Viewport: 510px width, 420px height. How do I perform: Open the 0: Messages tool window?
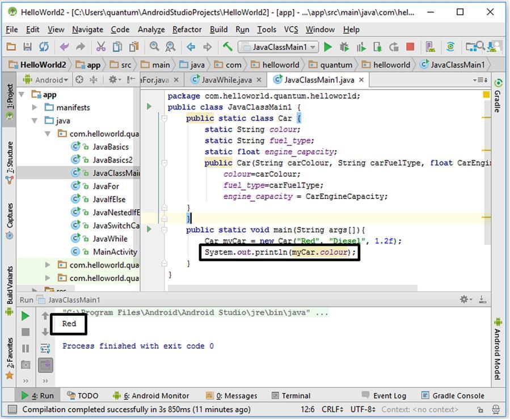point(231,396)
